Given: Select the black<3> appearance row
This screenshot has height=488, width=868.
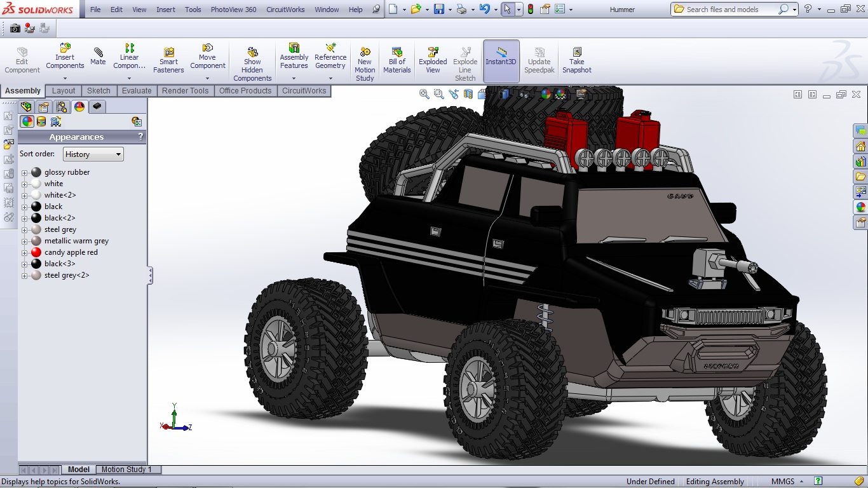Looking at the screenshot, I should [60, 264].
